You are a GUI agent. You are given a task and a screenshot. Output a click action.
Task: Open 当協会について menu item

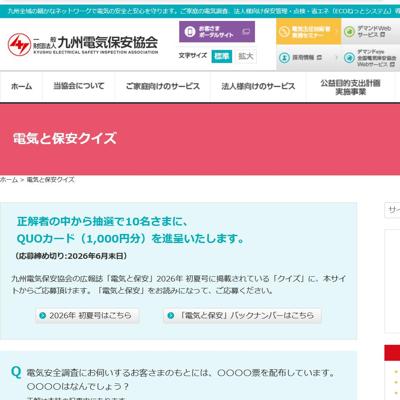click(79, 86)
